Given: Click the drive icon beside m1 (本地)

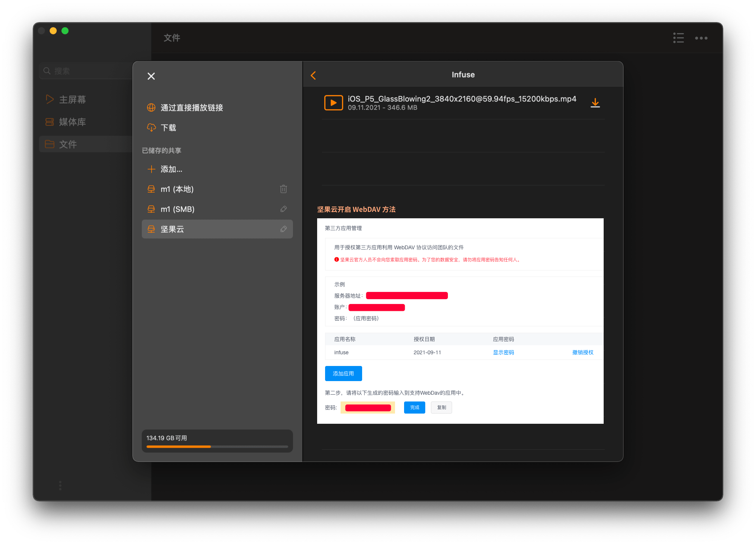Looking at the screenshot, I should click(151, 189).
